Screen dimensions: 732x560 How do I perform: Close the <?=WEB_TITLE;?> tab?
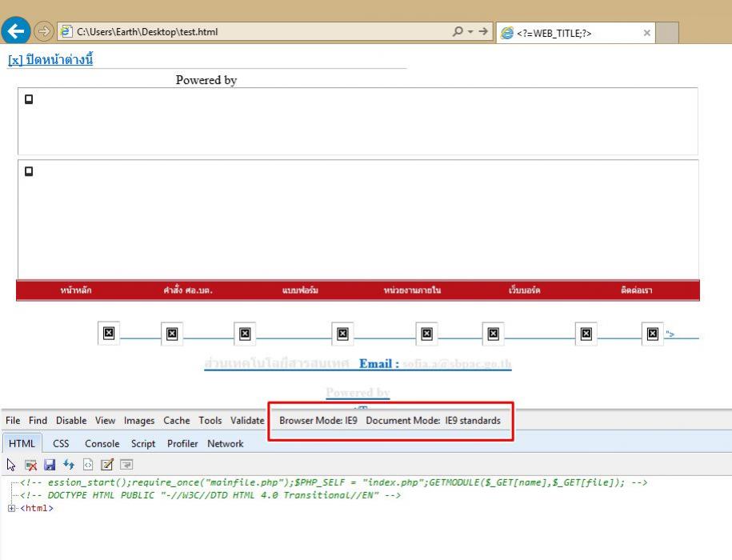coord(646,33)
